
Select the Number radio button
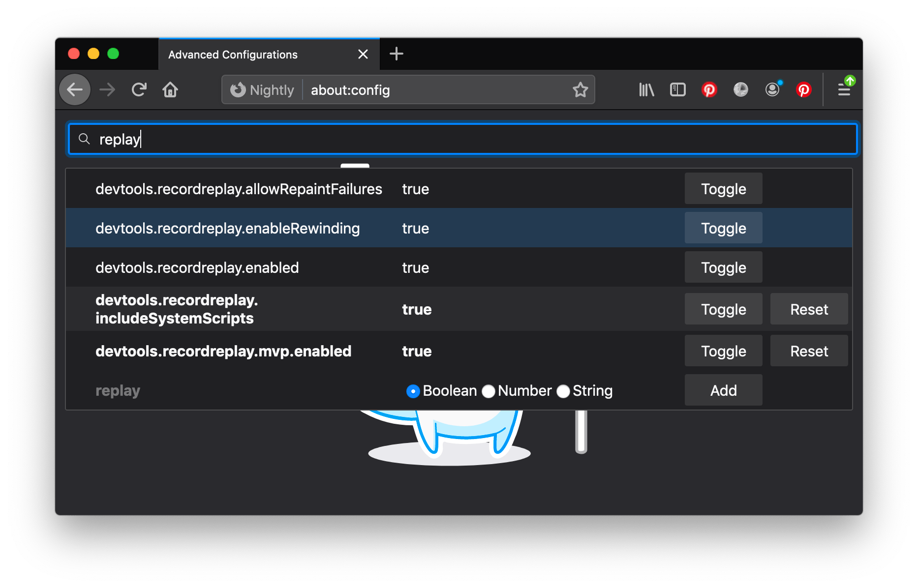[488, 391]
